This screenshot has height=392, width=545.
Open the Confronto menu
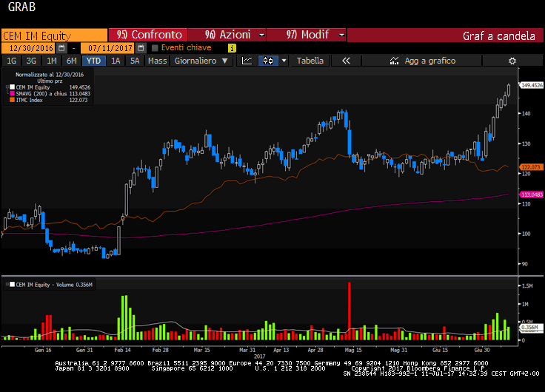pos(149,35)
